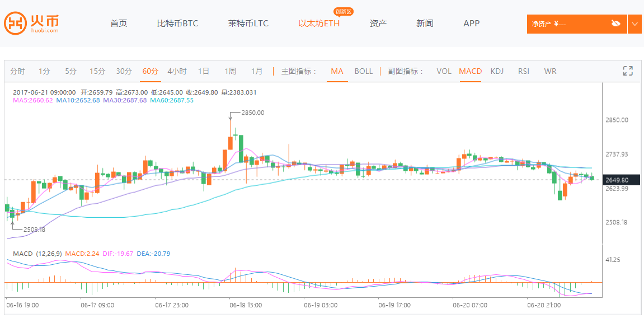Go to 比特币BTC market
This screenshot has width=644, height=318.
(x=177, y=24)
